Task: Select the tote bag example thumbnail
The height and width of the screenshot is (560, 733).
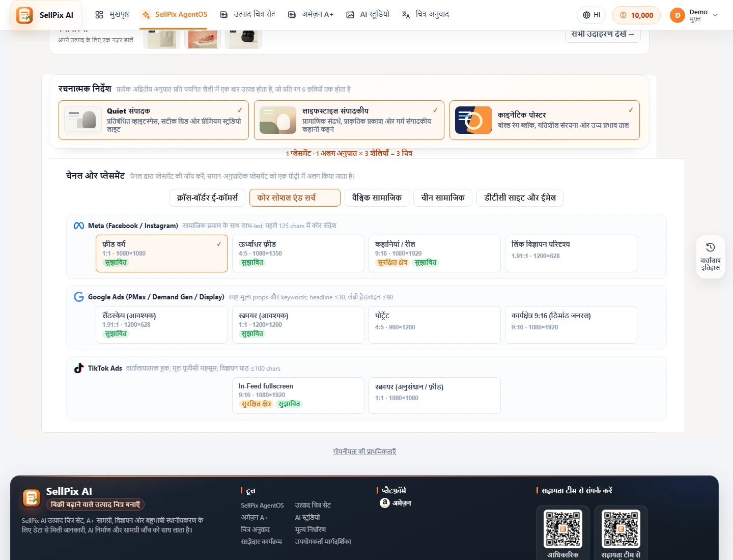Action: pos(162,39)
